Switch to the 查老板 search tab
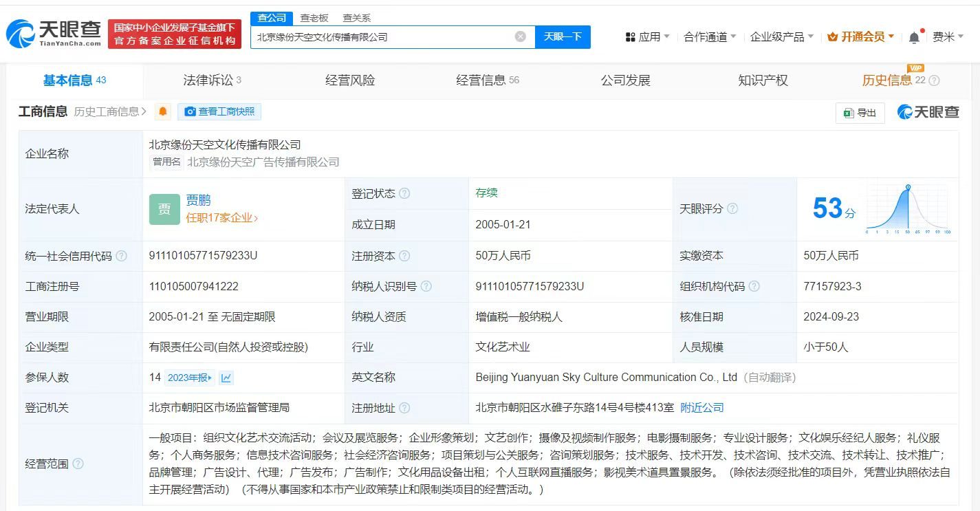The image size is (980, 511). point(315,17)
